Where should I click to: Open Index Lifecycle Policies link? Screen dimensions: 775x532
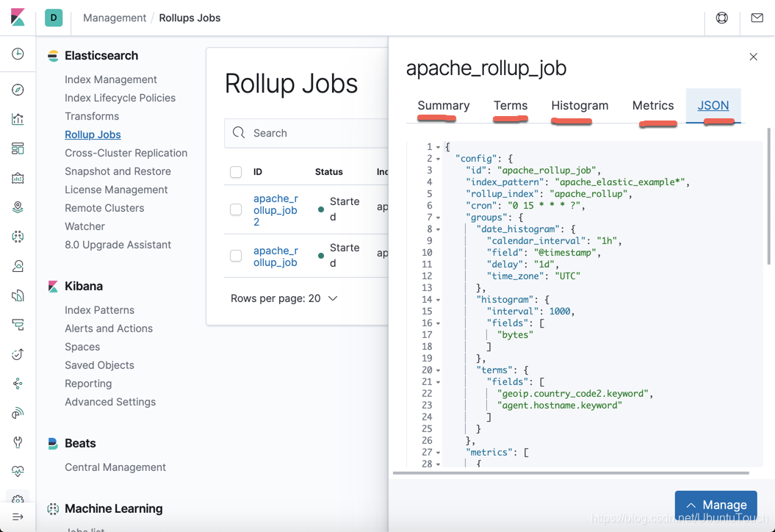[120, 98]
